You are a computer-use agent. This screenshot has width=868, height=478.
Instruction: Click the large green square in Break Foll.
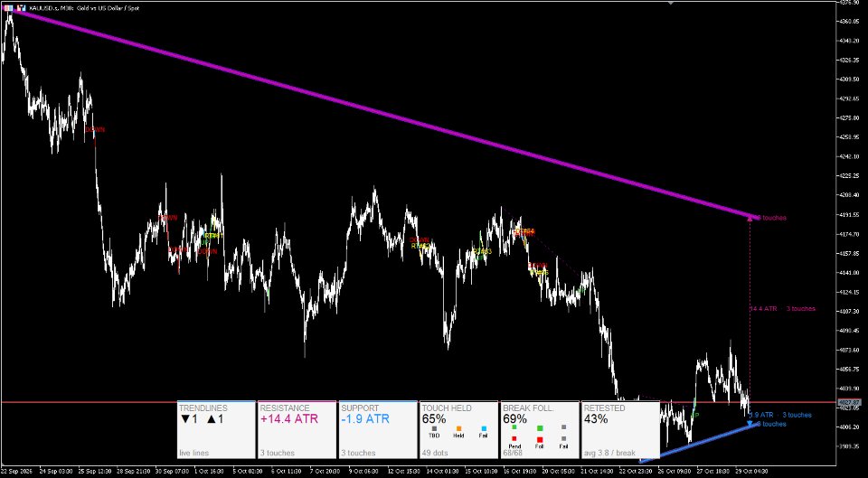(540, 428)
